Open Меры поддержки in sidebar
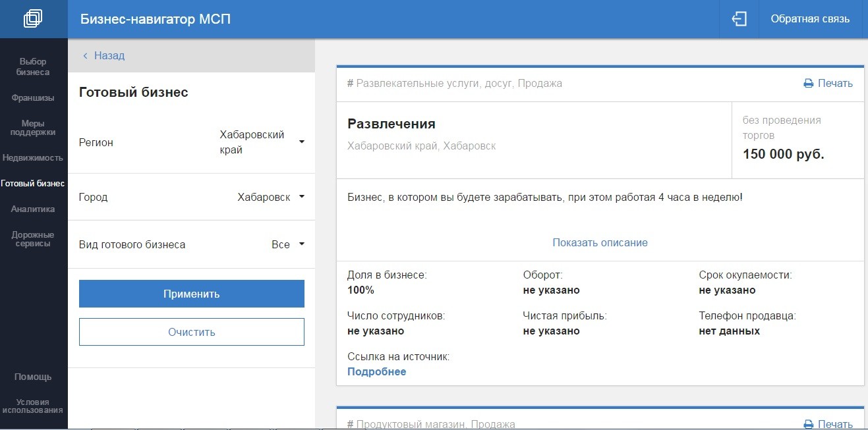Viewport: 868px width, 430px height. (x=33, y=128)
